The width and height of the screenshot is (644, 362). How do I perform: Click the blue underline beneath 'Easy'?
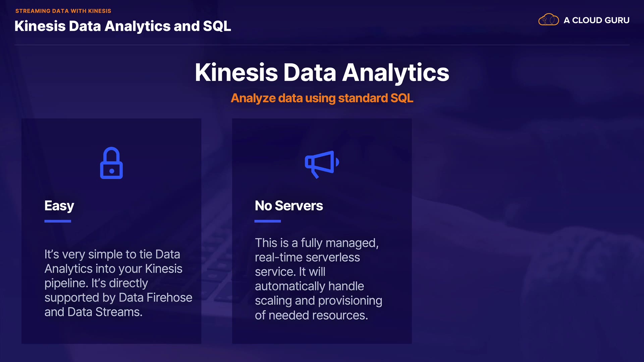point(58,221)
